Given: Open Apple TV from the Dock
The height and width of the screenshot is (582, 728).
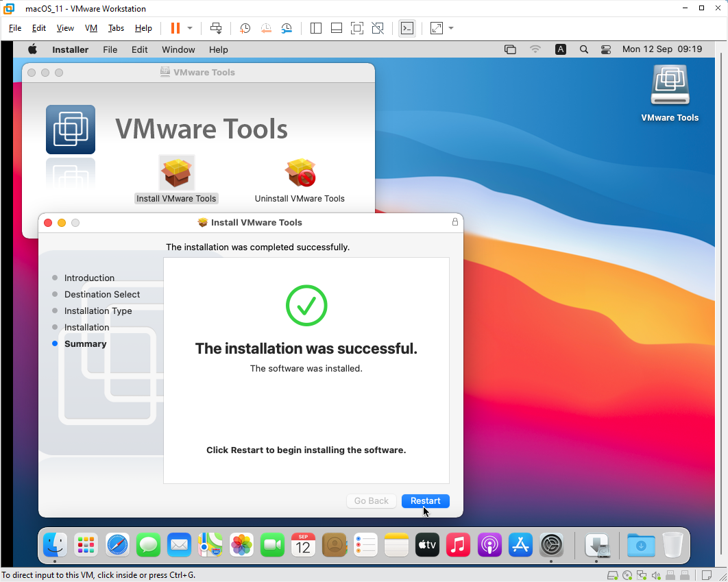Looking at the screenshot, I should point(427,545).
